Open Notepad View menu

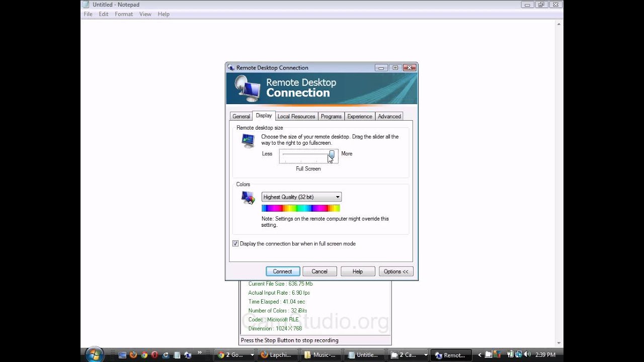(x=145, y=14)
